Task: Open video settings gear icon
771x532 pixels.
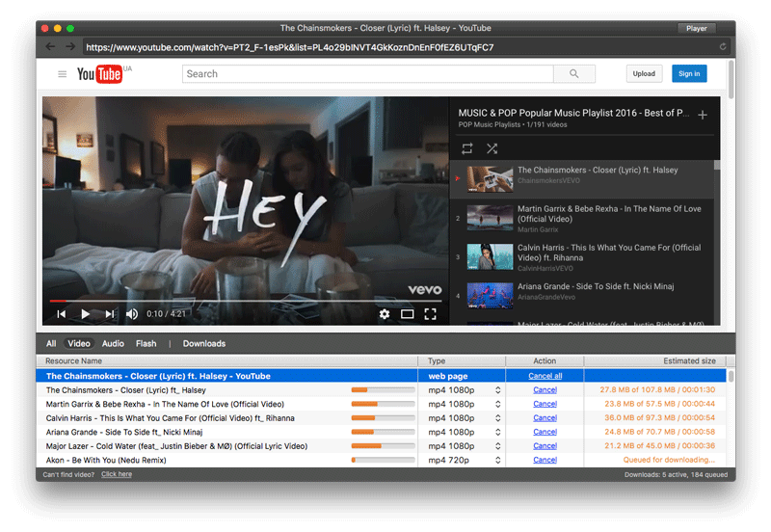Action: [385, 313]
